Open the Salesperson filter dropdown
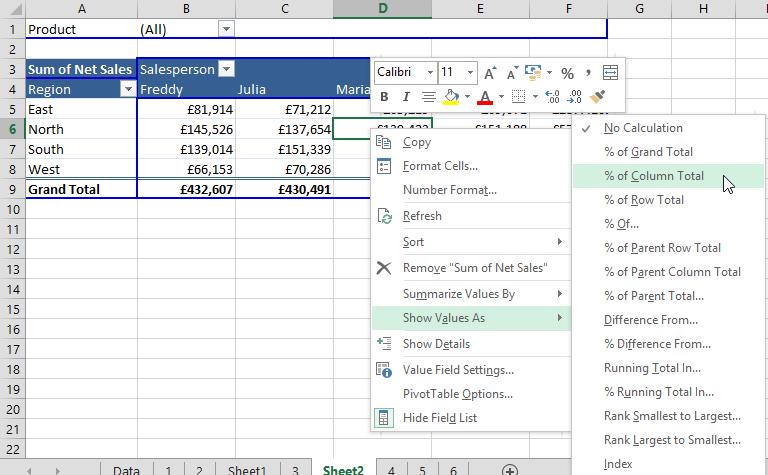768x475 pixels. pos(226,69)
